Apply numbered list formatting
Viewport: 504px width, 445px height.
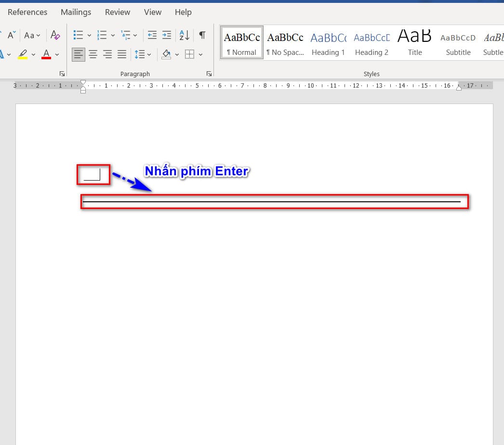[102, 35]
